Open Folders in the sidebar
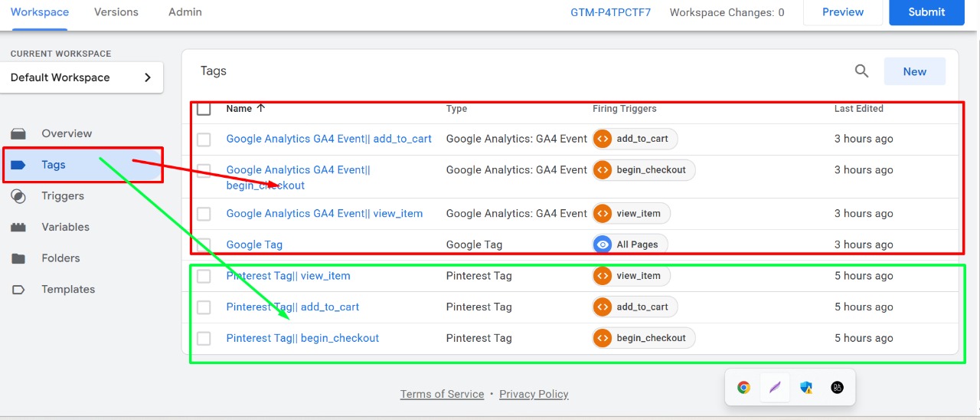The image size is (980, 420). [x=60, y=258]
